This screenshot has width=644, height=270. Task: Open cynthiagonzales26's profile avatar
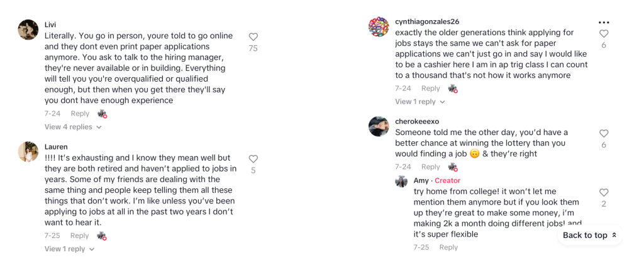pos(379,27)
